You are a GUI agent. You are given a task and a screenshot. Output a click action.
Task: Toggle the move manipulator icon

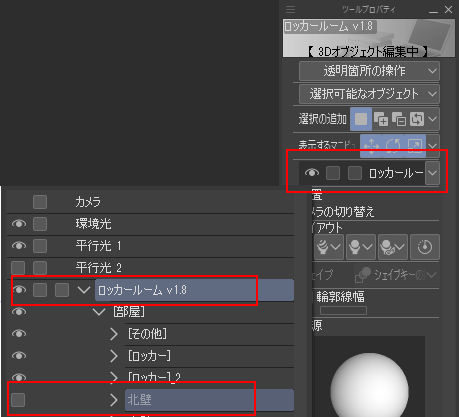[371, 146]
